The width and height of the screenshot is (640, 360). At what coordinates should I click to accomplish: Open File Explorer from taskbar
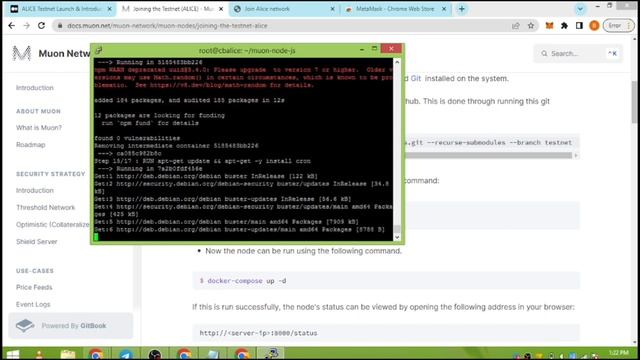tap(68, 354)
